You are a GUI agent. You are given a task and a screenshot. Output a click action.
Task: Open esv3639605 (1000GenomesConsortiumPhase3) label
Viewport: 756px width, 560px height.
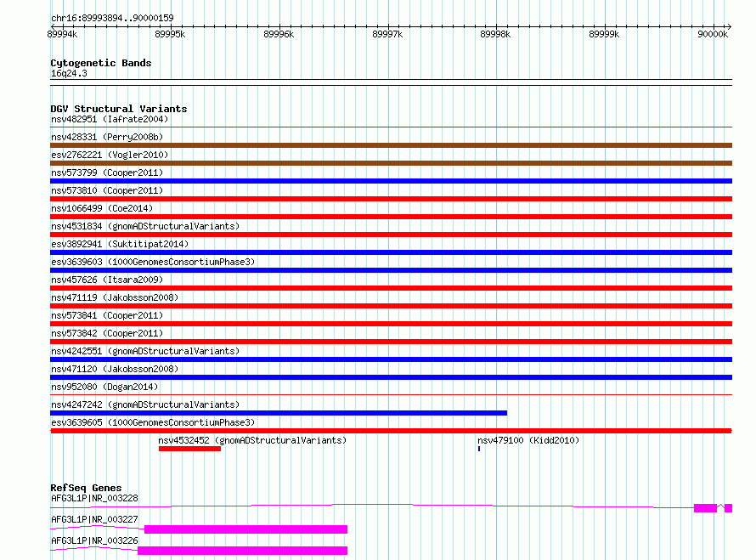tap(153, 422)
